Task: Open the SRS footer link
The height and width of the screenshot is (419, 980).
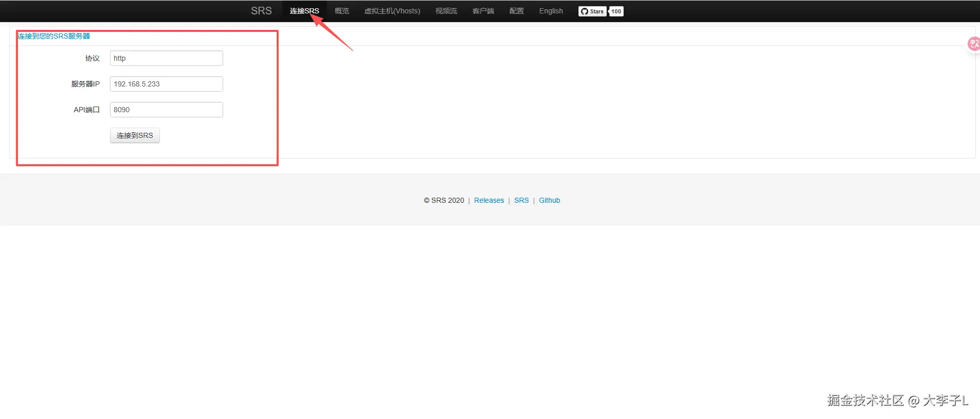Action: click(521, 200)
